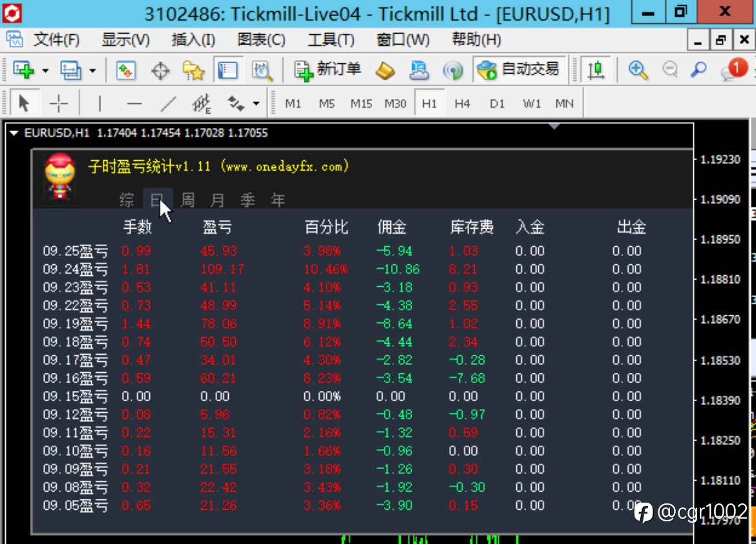Select the vertical line drawing tool
Screen dimensions: 756x544
[x=100, y=103]
